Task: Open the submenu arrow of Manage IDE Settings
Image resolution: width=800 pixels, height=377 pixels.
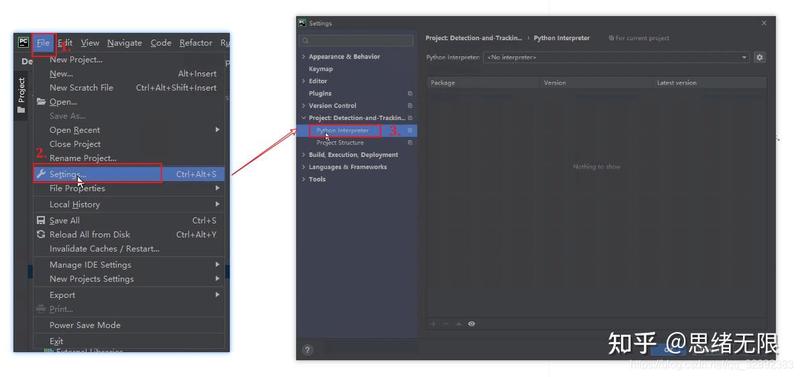Action: coord(217,264)
